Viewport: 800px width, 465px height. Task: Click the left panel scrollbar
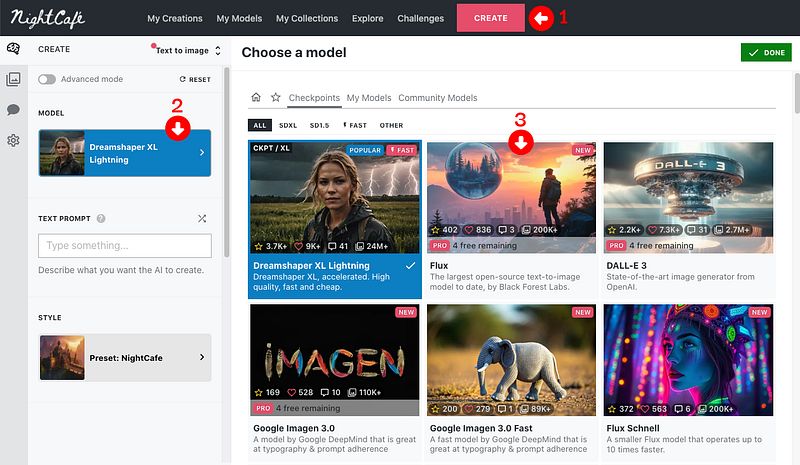pos(227,162)
